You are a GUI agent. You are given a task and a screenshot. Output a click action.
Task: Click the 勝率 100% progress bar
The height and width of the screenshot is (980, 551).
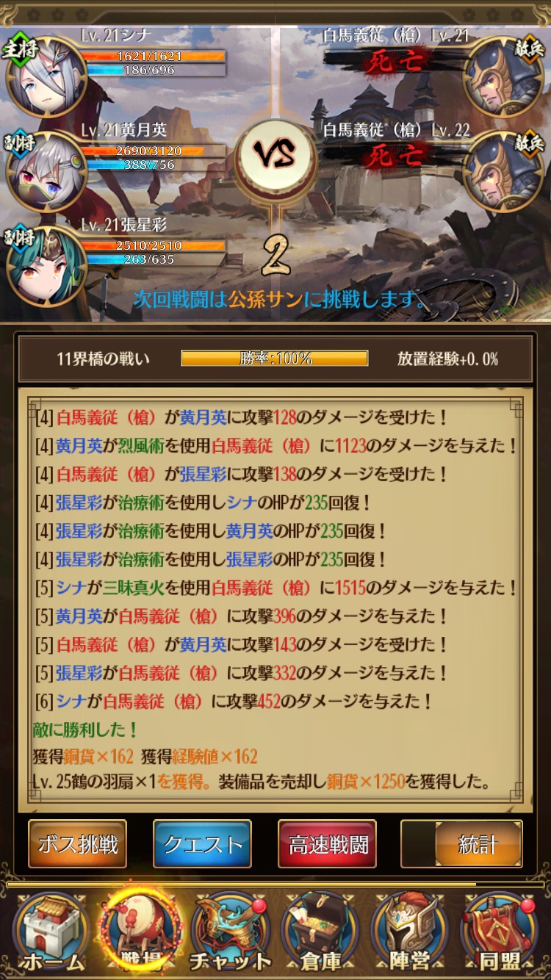click(x=275, y=359)
